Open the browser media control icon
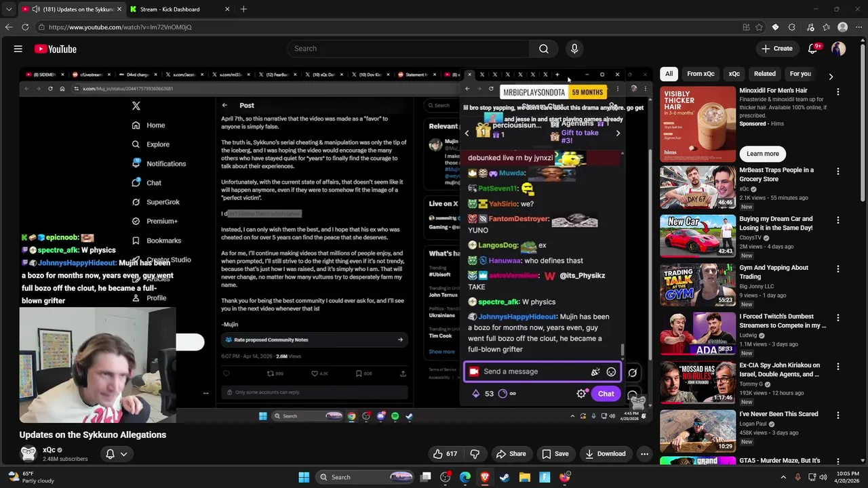 [x=810, y=27]
